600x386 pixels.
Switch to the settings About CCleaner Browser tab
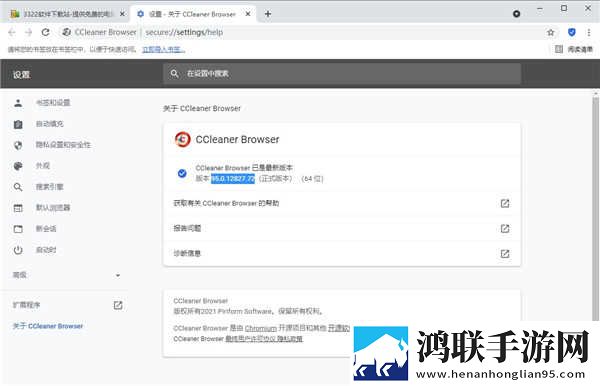(x=192, y=14)
